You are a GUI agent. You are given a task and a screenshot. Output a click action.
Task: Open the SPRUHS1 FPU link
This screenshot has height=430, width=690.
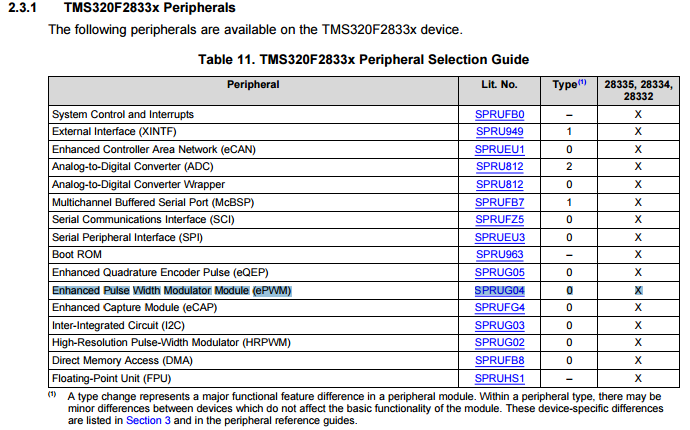[499, 379]
